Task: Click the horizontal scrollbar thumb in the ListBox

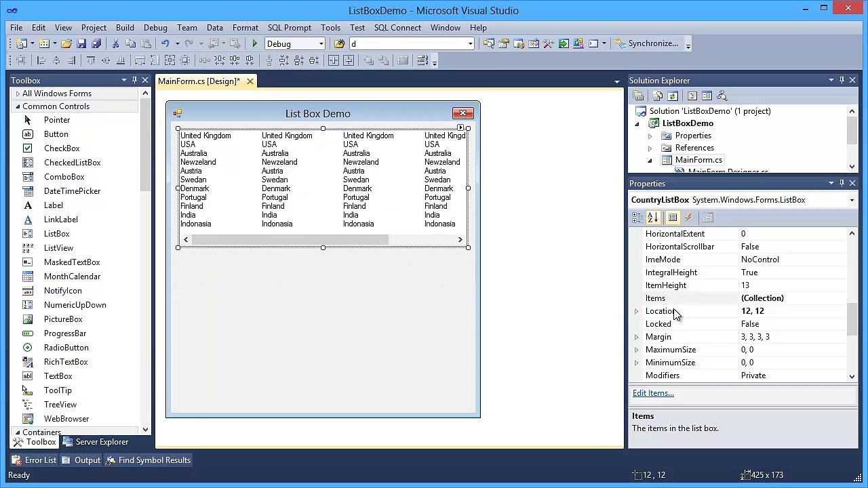Action: [x=290, y=239]
